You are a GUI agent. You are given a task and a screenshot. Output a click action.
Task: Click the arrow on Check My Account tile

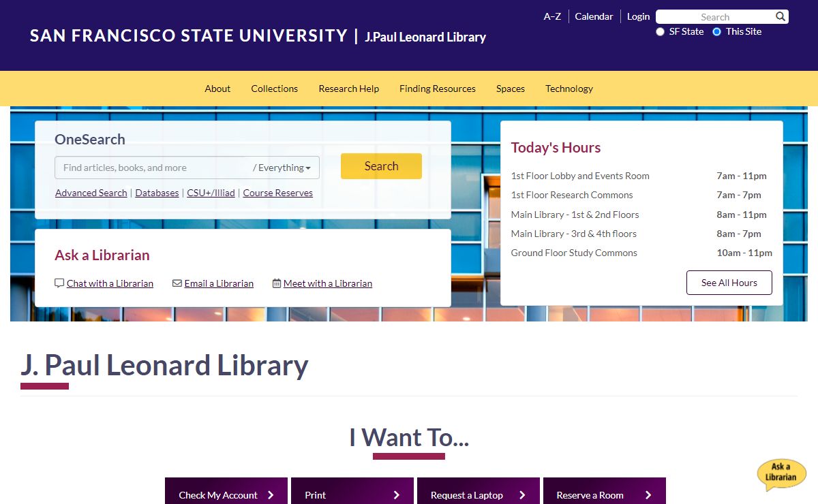click(x=271, y=495)
